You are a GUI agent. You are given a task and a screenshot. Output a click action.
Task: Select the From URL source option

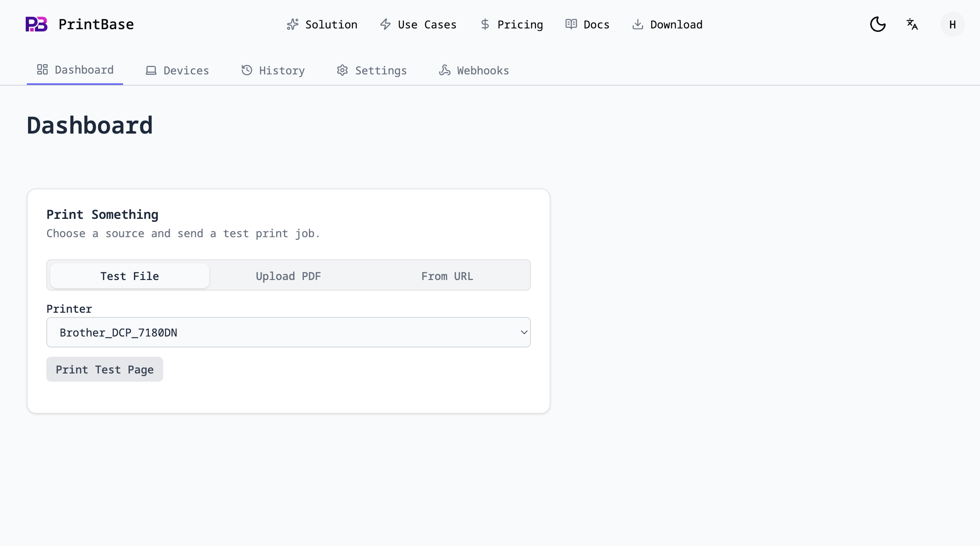[447, 276]
